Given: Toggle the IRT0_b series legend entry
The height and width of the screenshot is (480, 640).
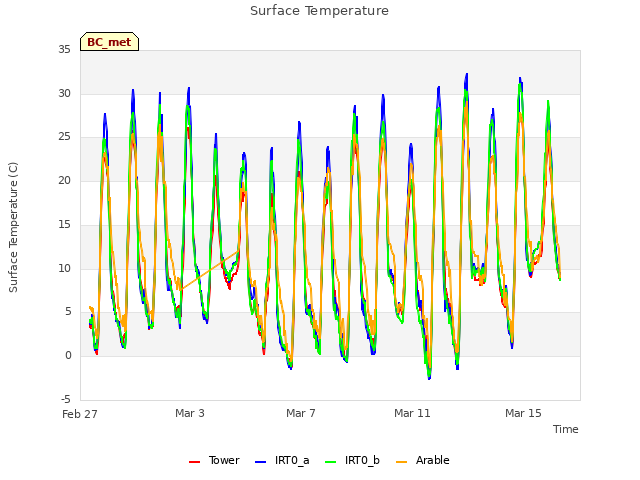Looking at the screenshot, I should coord(352,460).
